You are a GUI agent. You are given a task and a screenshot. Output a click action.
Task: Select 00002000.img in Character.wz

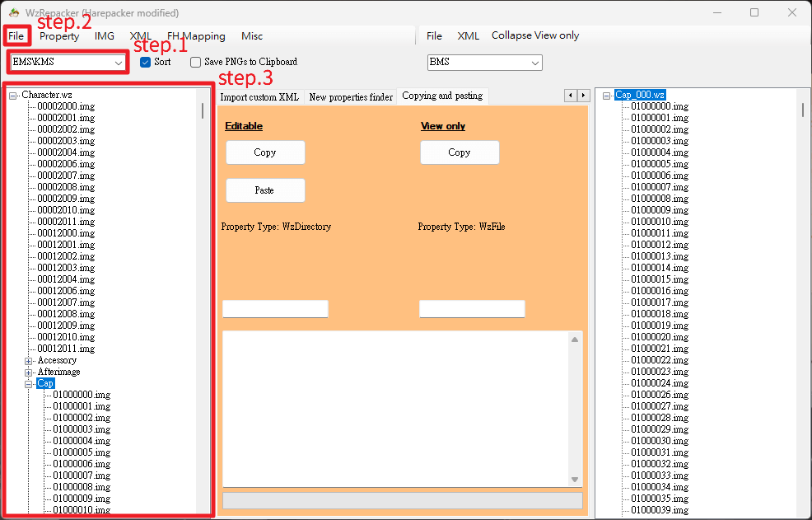point(66,106)
